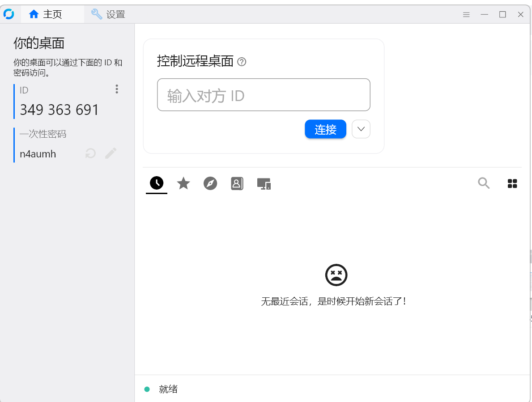Click the help question mark icon

tap(242, 62)
